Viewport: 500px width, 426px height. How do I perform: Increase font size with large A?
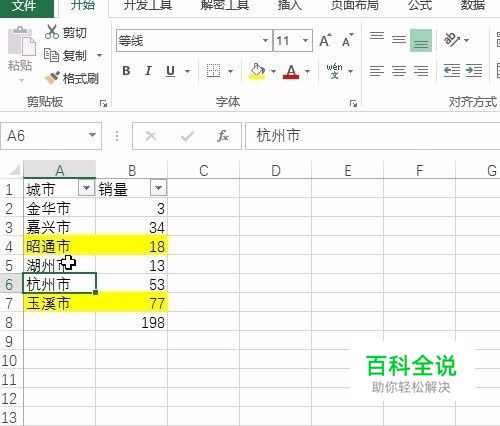[325, 41]
